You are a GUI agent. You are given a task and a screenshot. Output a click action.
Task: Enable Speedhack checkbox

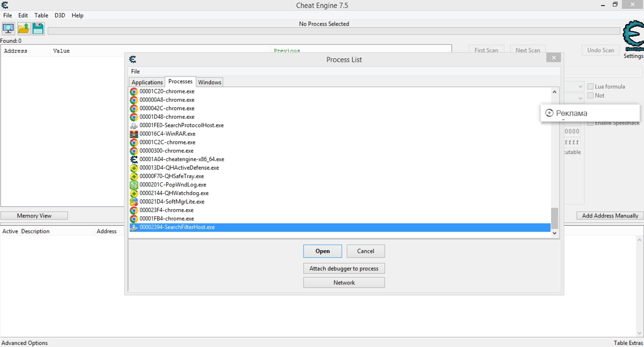(x=590, y=123)
